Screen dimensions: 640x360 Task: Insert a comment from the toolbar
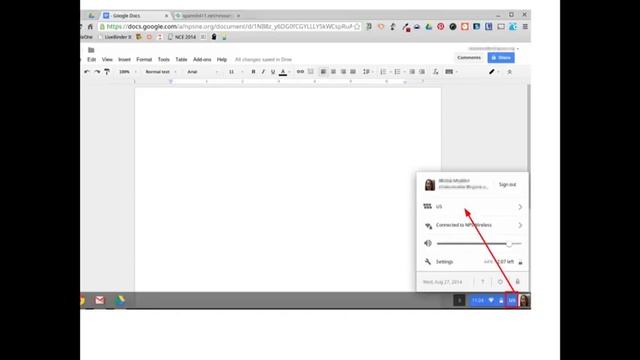pos(311,72)
